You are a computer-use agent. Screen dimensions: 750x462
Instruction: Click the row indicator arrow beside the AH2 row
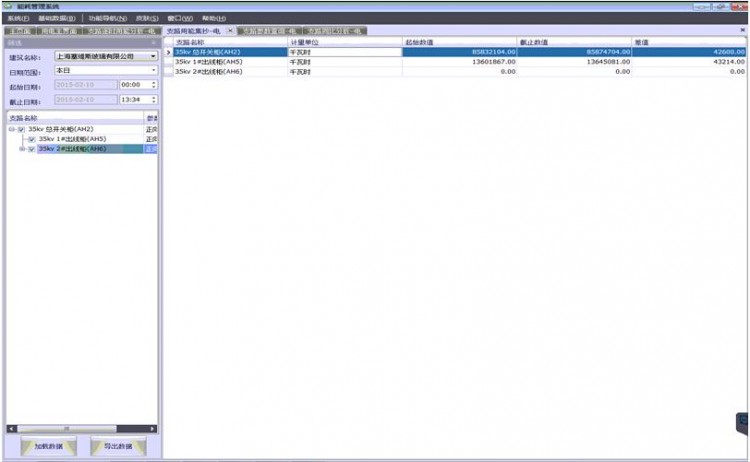[168, 52]
